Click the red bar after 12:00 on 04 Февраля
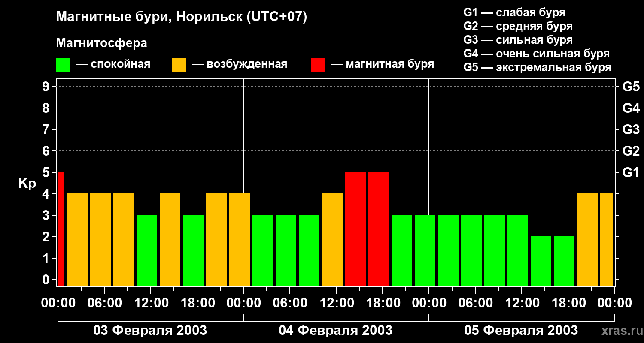The height and width of the screenshot is (343, 644). pyautogui.click(x=355, y=229)
